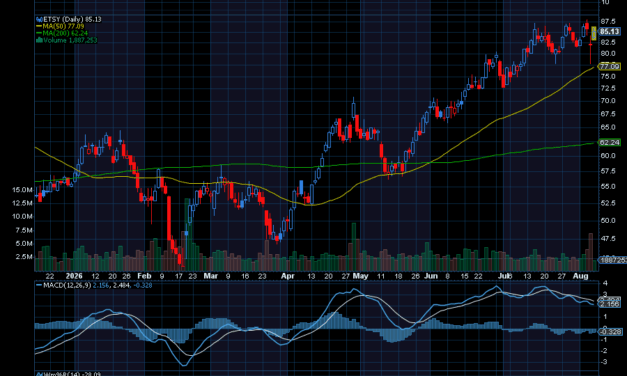Select the 'Volume 1,887,253' legend entry
This screenshot has width=627, height=376.
coord(70,40)
